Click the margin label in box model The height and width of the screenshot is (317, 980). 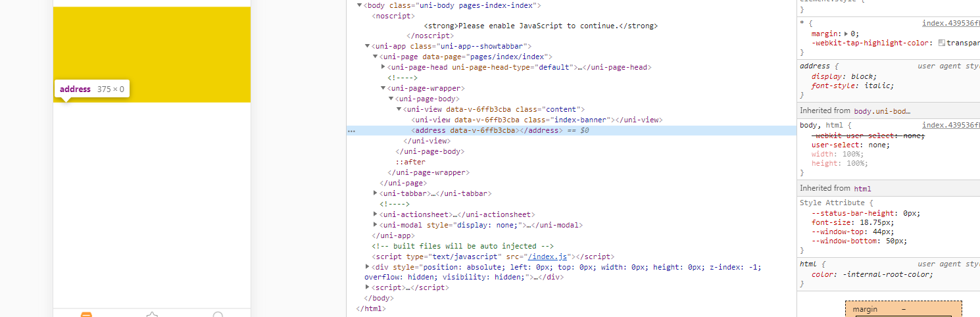coord(865,309)
